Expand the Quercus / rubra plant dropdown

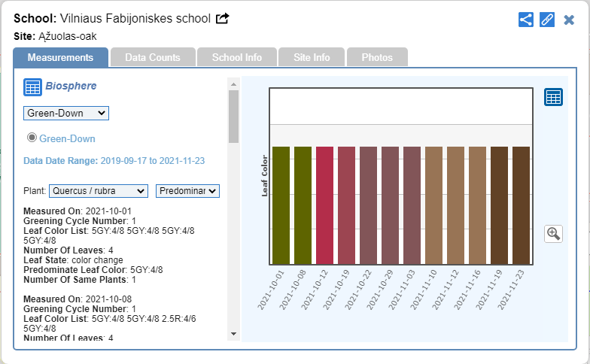click(99, 191)
